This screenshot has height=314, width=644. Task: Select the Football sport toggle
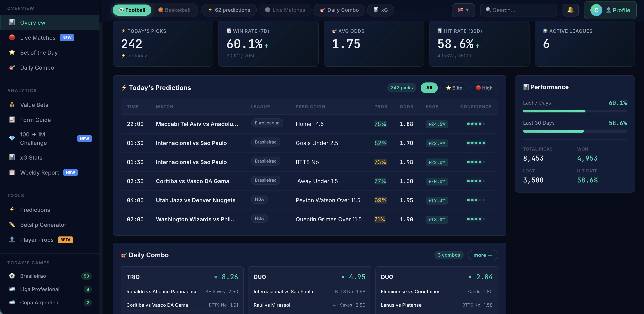(x=132, y=10)
